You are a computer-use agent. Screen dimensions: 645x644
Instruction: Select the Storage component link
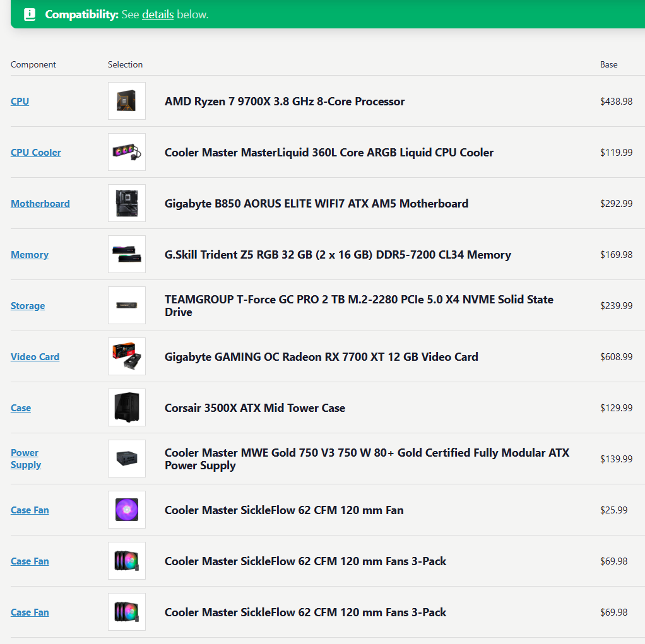click(28, 305)
